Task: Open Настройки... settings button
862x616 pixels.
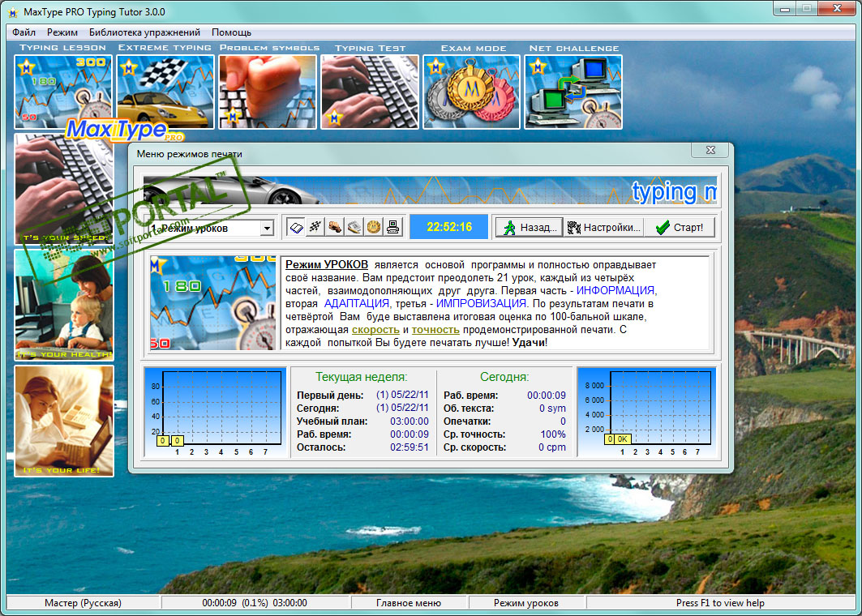Action: coord(603,227)
